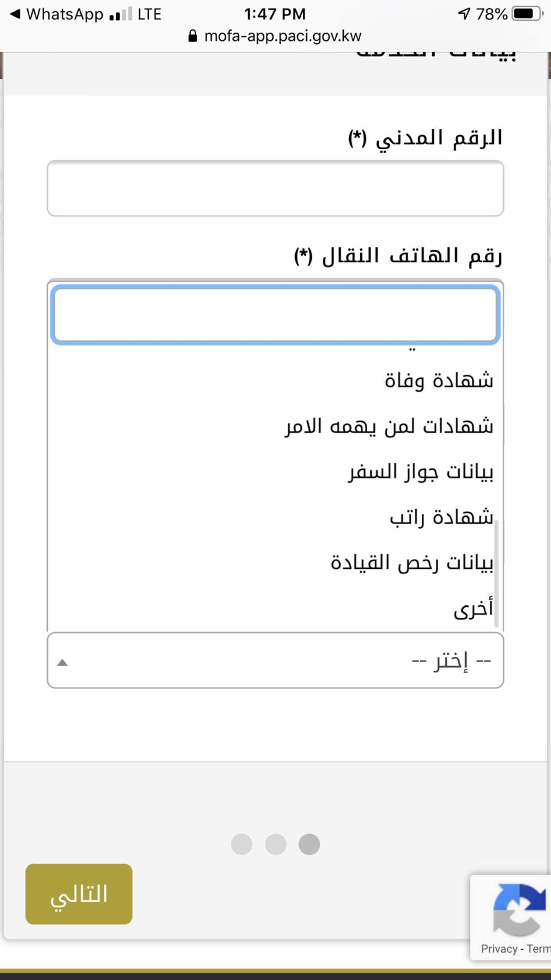Tap the darker third step indicator dot
The image size is (551, 980).
pos(309,844)
